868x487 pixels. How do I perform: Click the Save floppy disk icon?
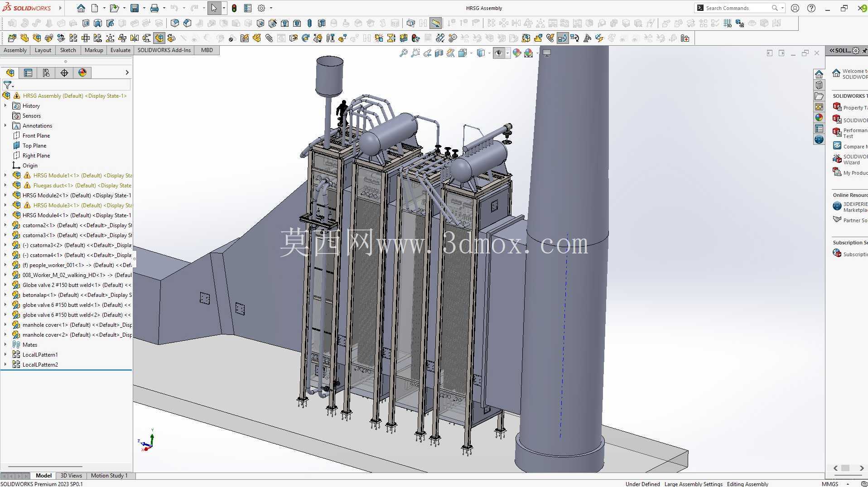click(x=135, y=8)
